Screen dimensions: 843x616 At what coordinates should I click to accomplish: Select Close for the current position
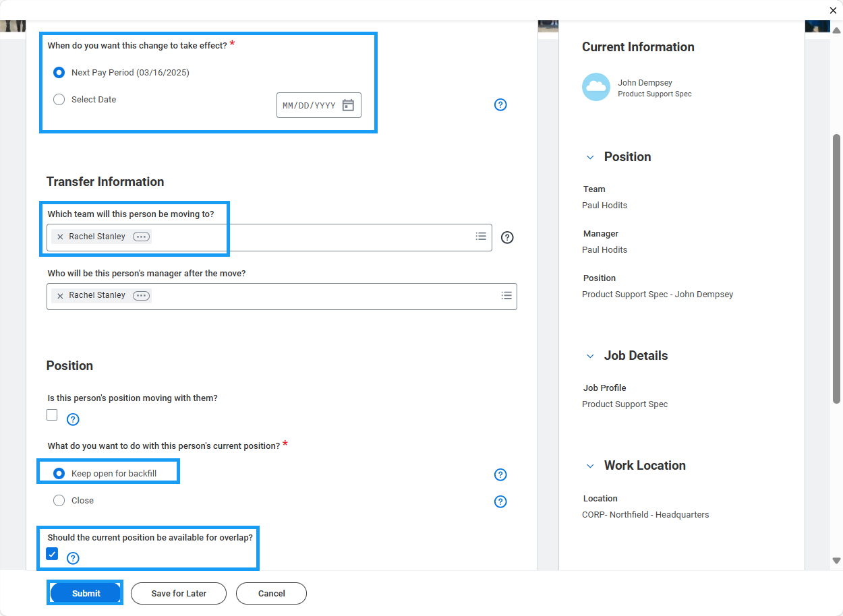tap(59, 501)
